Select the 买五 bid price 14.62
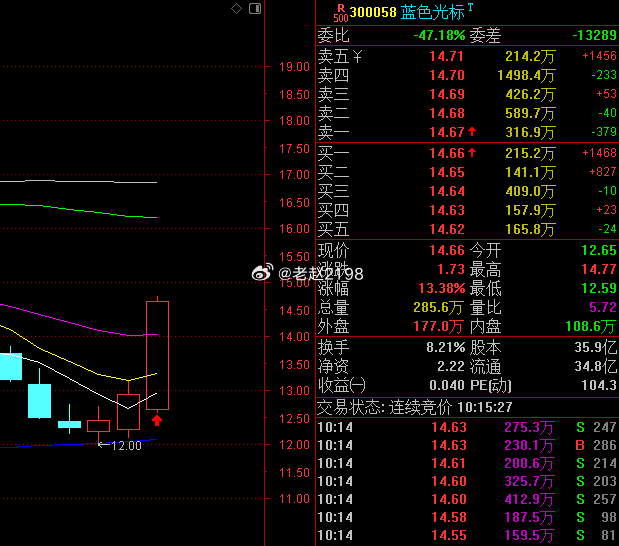This screenshot has width=619, height=546. click(x=447, y=229)
